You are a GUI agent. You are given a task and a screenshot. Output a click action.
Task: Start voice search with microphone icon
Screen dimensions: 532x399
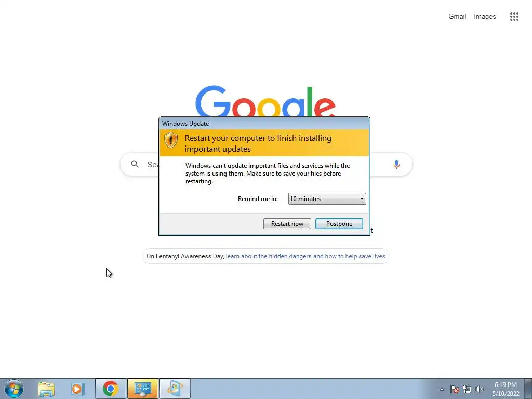click(396, 165)
